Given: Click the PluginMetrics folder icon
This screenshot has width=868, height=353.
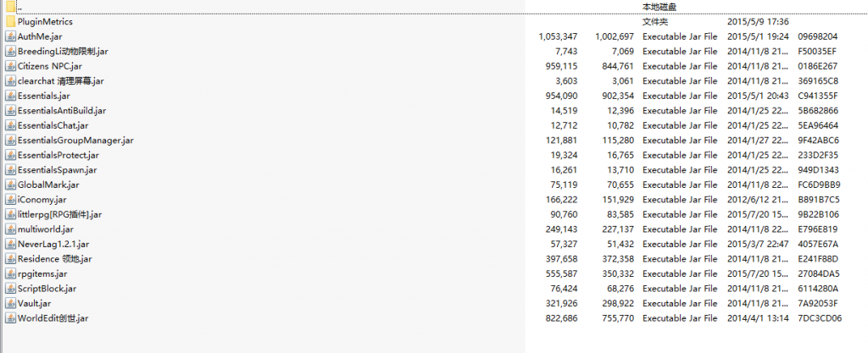Looking at the screenshot, I should (x=10, y=21).
